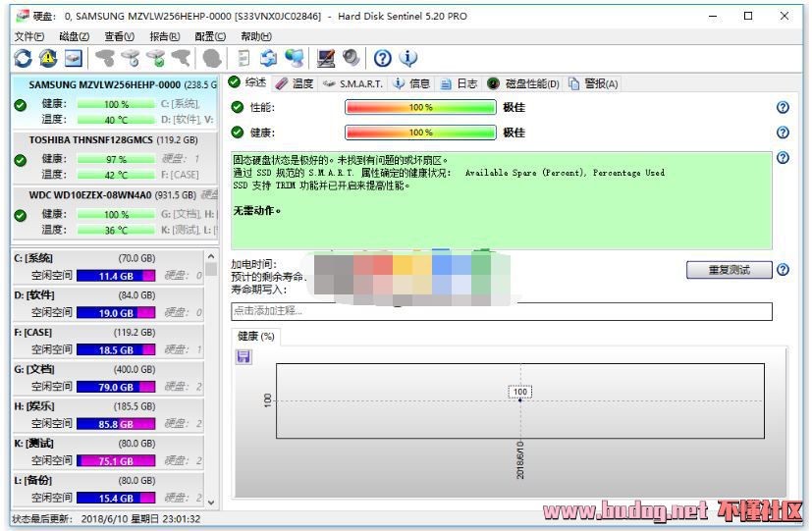Click the blue arrows send report icon

pyautogui.click(x=268, y=59)
